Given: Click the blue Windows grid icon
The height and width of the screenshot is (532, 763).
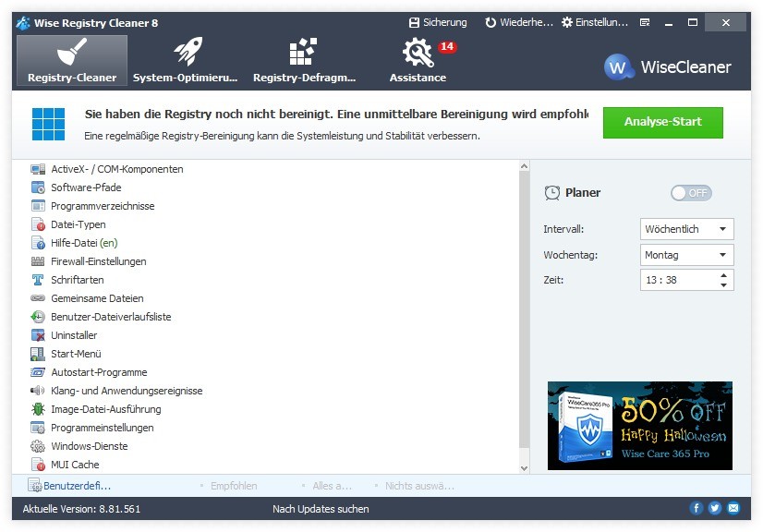Looking at the screenshot, I should 48,124.
